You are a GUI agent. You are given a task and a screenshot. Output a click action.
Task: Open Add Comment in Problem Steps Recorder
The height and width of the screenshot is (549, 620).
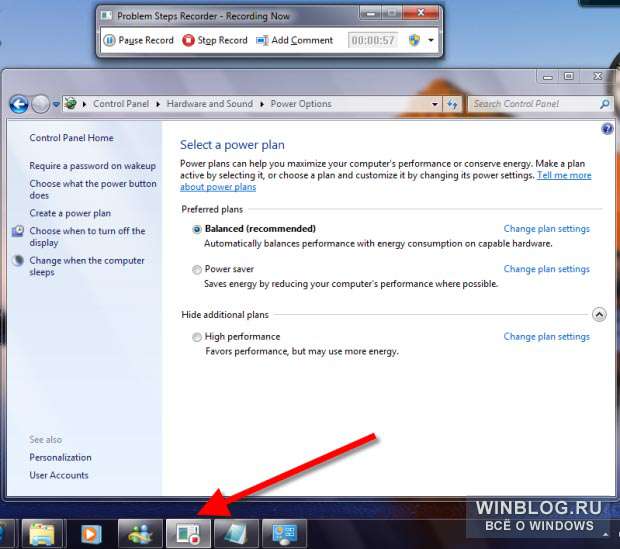click(295, 40)
